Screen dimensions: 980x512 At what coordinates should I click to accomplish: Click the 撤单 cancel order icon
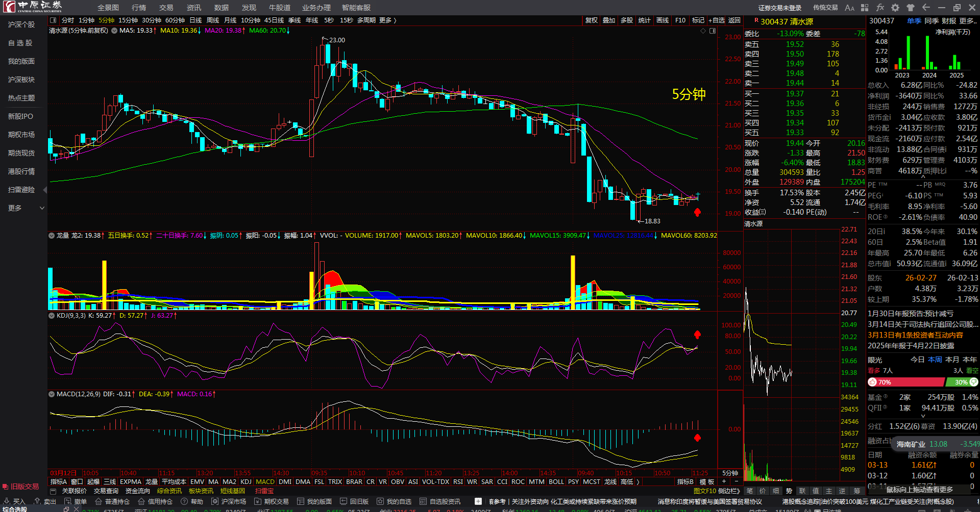point(68,501)
